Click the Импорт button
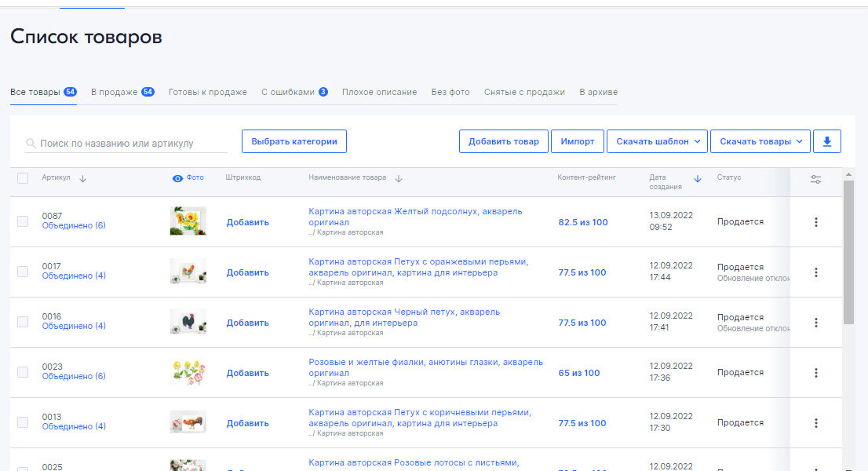 click(x=578, y=141)
